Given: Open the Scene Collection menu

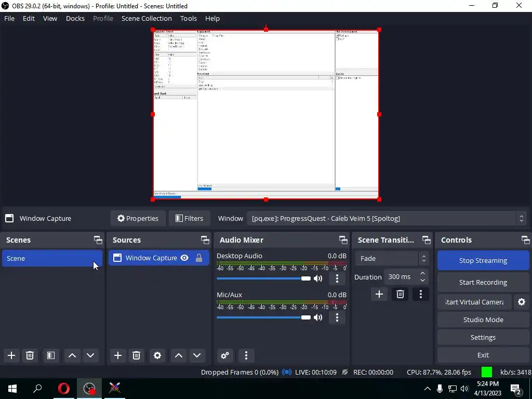Looking at the screenshot, I should [147, 18].
